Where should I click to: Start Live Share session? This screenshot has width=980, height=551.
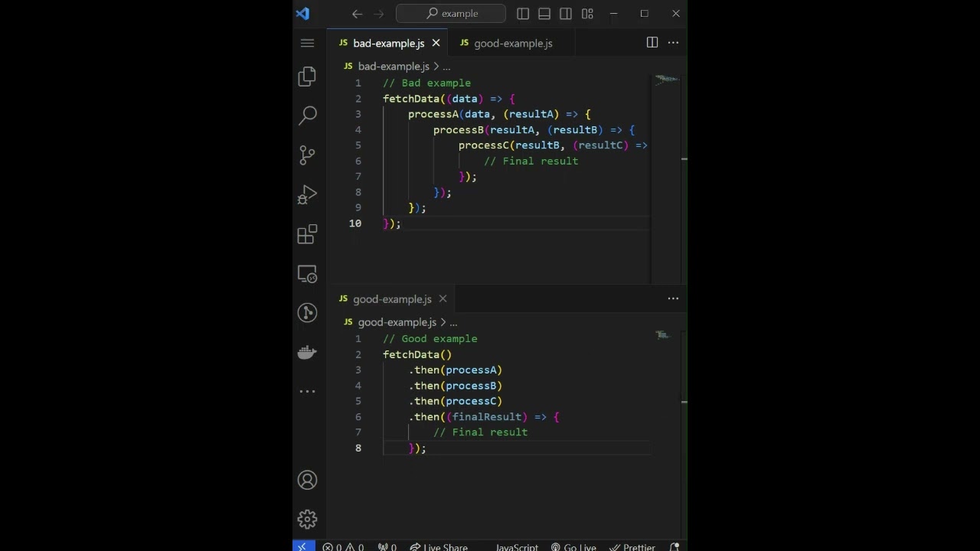pos(439,547)
